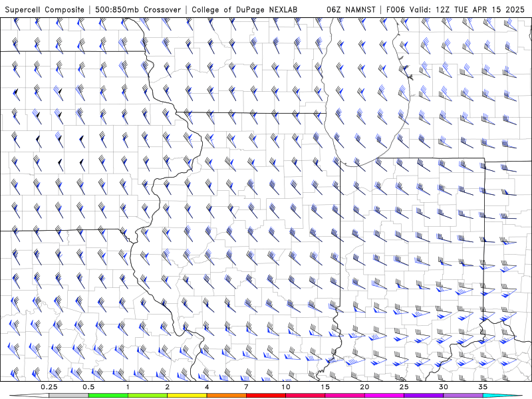Viewport: 532px width, 399px height.
Task: Click the '4' legend value
Action: (207, 387)
